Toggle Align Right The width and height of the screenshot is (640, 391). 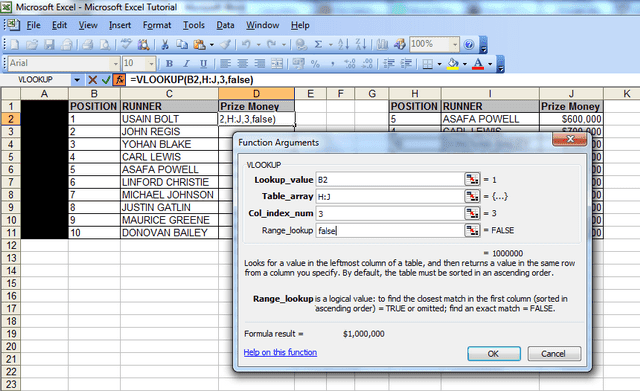(260, 64)
